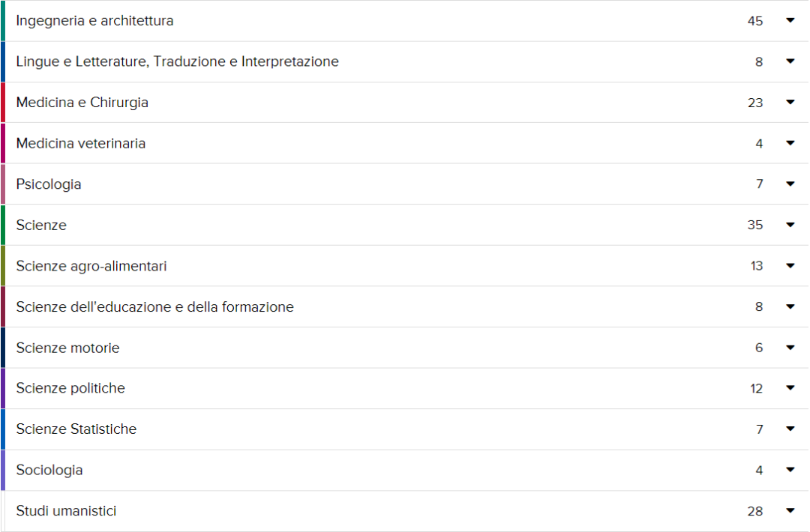The height and width of the screenshot is (532, 810).
Task: Expand the Scienze Statistiche arrow
Action: pos(790,429)
